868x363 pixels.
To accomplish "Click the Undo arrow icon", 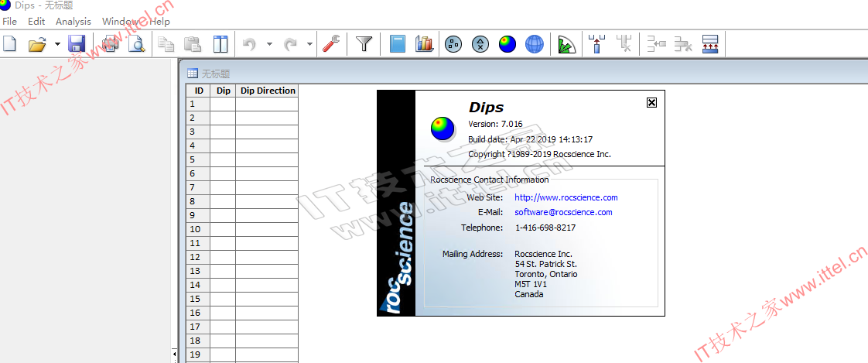I will 250,44.
